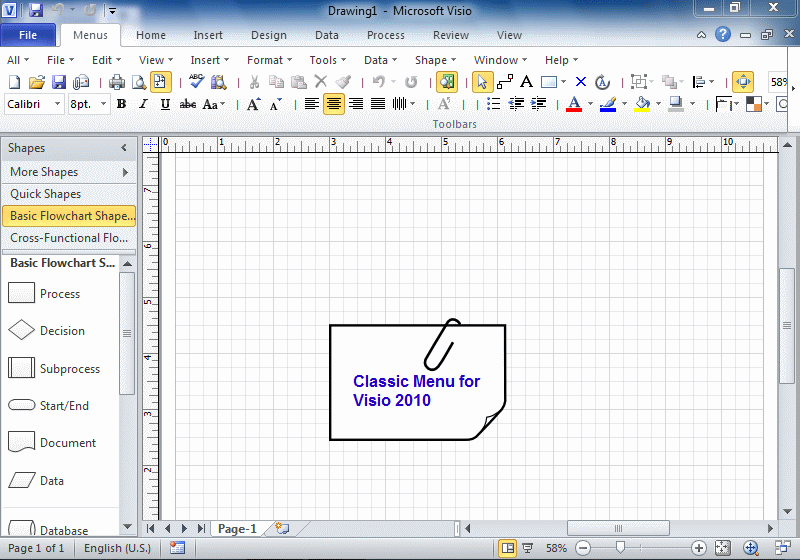Create a new blank drawing
The height and width of the screenshot is (560, 800).
[15, 82]
